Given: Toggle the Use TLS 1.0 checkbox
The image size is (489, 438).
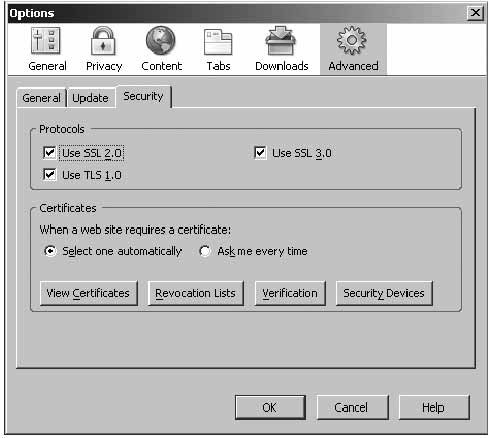Looking at the screenshot, I should click(x=50, y=174).
